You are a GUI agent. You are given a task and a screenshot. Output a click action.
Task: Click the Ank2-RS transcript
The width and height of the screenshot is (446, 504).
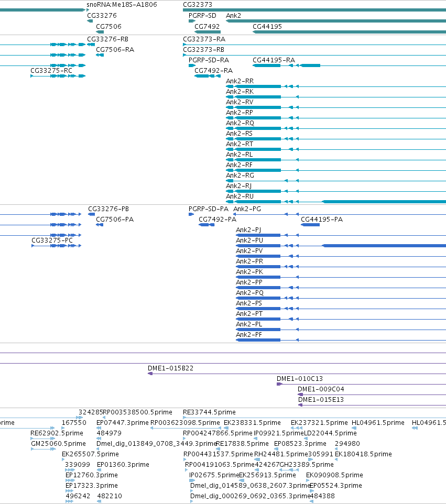(336, 139)
